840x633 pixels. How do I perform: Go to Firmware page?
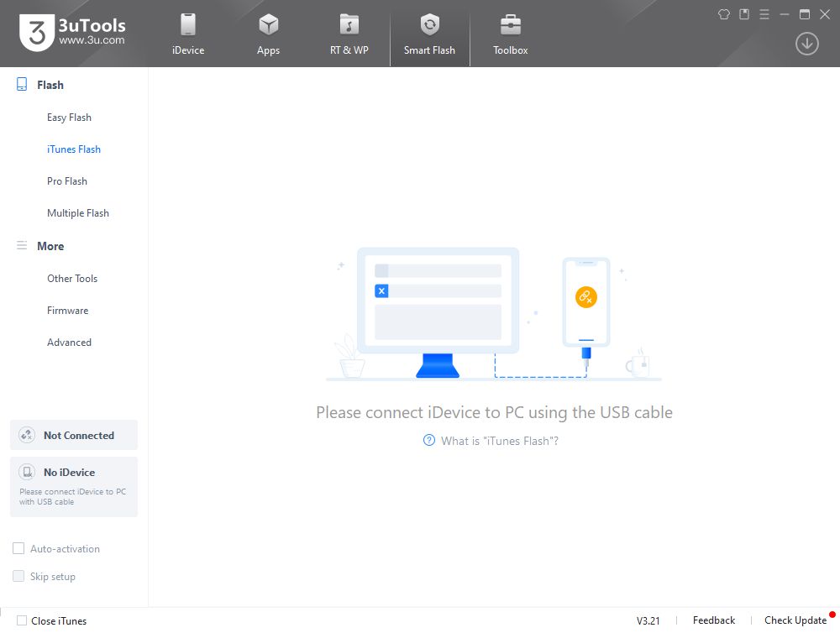click(67, 311)
